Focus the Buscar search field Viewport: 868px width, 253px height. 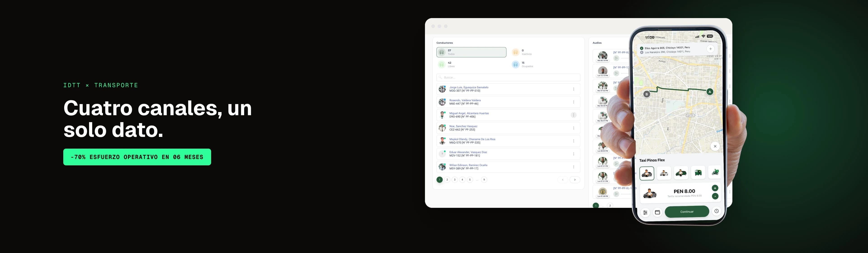[508, 77]
